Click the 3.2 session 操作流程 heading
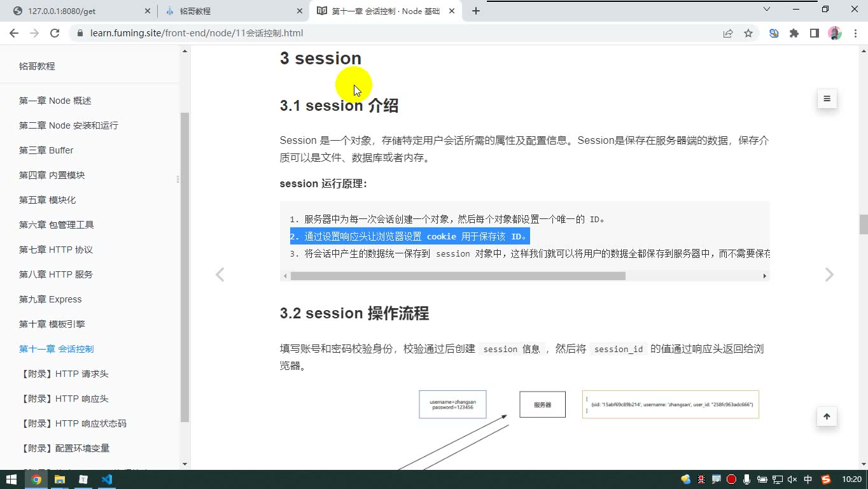Screen dimensions: 868x489 click(354, 313)
